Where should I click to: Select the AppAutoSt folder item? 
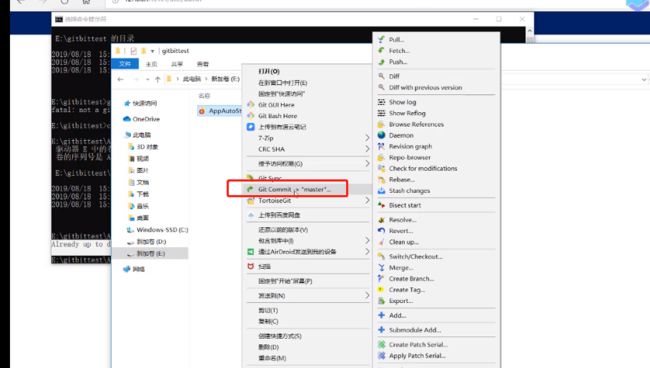point(220,111)
